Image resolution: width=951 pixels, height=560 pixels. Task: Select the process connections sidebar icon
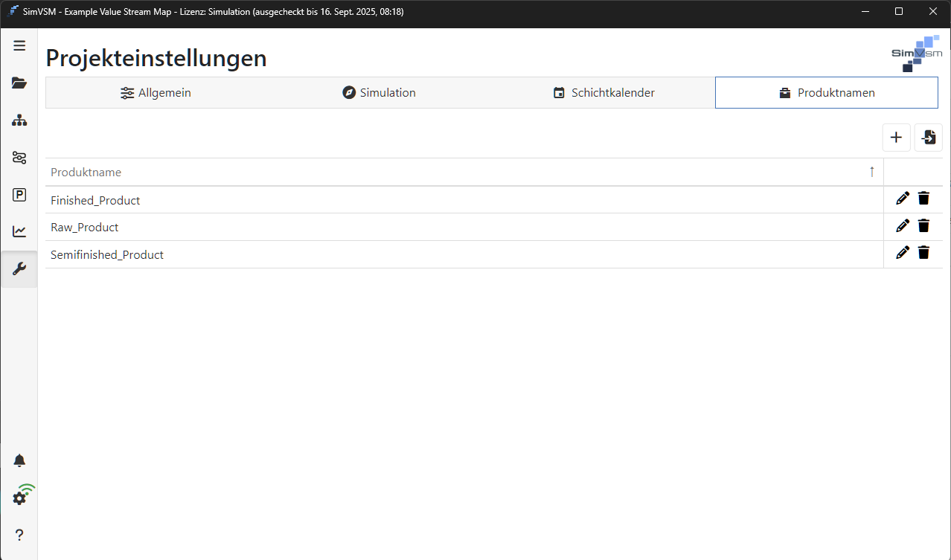[x=19, y=157]
